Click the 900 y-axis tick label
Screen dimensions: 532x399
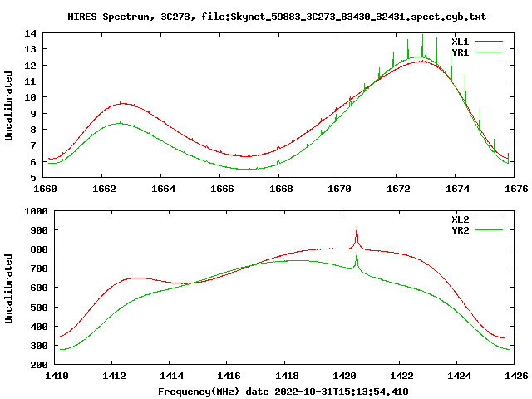39,230
